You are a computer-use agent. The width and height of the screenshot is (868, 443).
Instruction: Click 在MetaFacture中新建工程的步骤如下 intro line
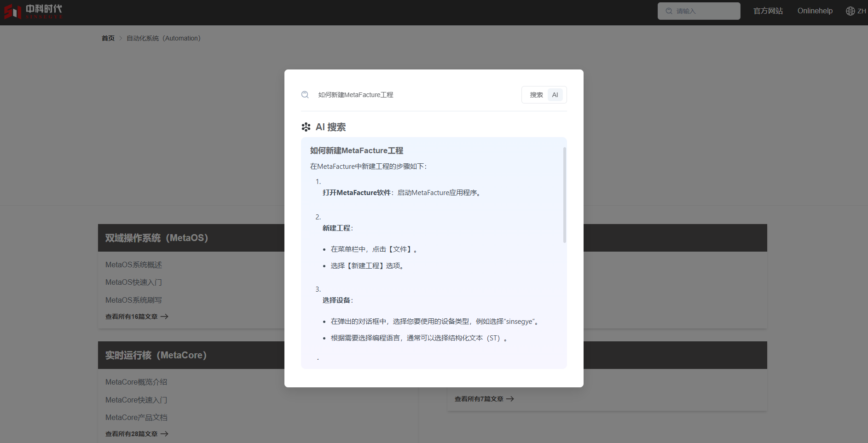click(x=368, y=167)
